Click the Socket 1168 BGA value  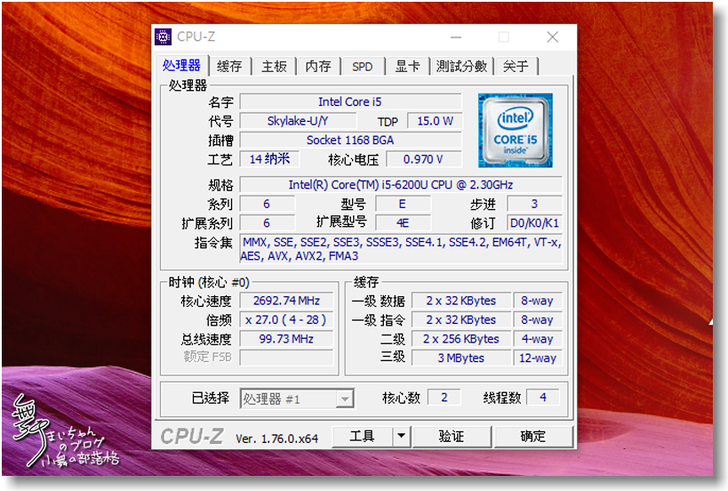[x=351, y=140]
